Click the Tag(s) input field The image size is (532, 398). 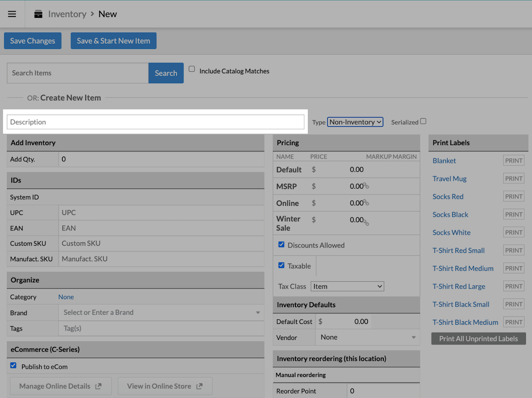(x=161, y=329)
